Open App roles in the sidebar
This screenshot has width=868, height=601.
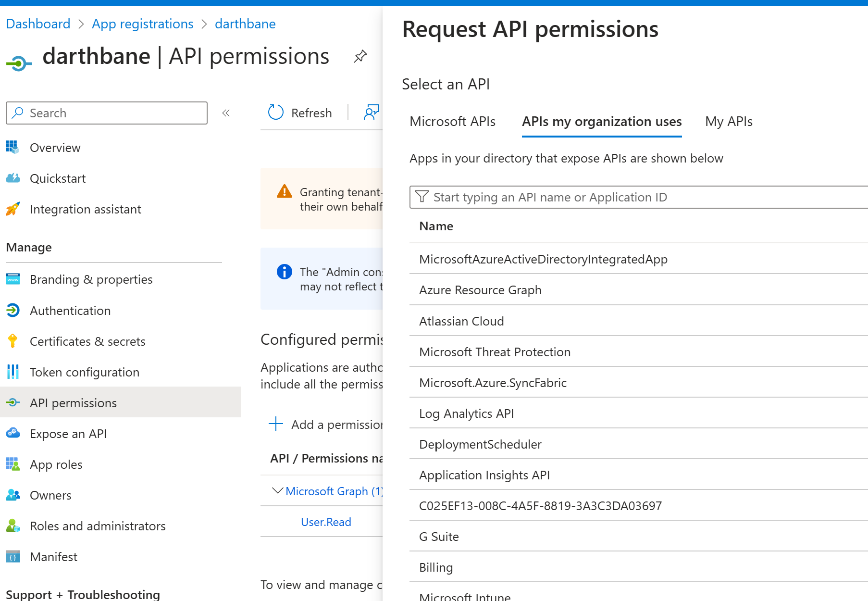pos(56,464)
